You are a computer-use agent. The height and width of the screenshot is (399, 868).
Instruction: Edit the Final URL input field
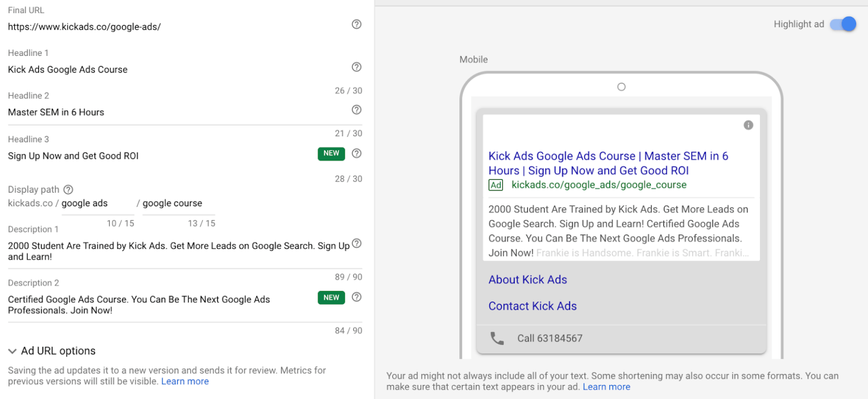coord(177,27)
